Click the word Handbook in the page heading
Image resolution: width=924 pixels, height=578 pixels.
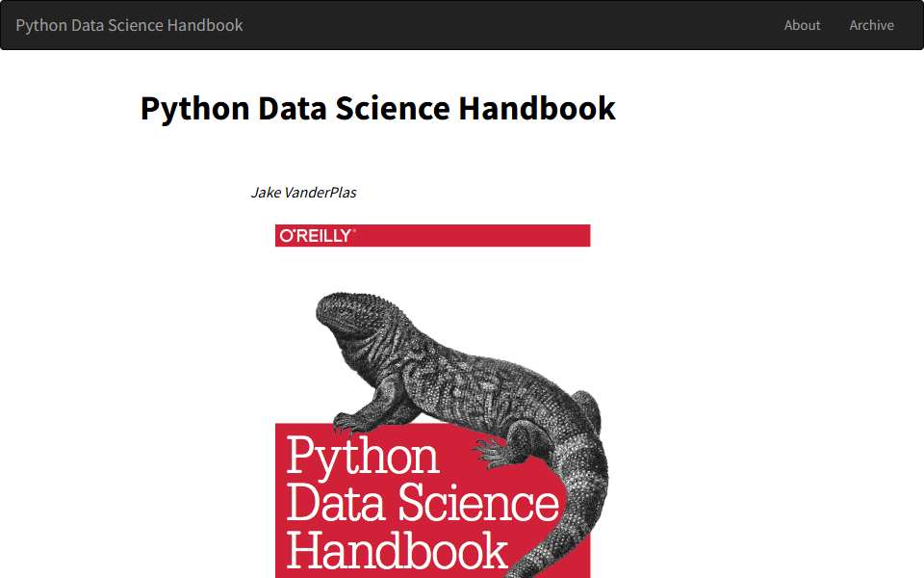click(x=537, y=109)
